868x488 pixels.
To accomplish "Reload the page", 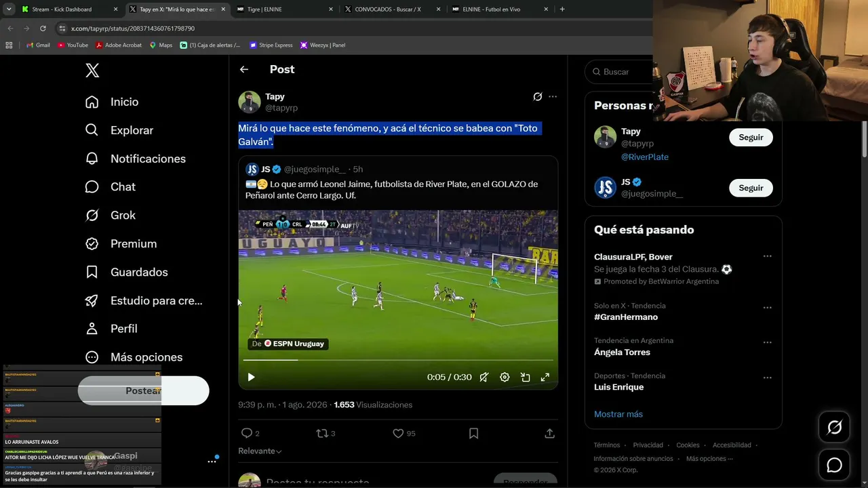I will (43, 28).
